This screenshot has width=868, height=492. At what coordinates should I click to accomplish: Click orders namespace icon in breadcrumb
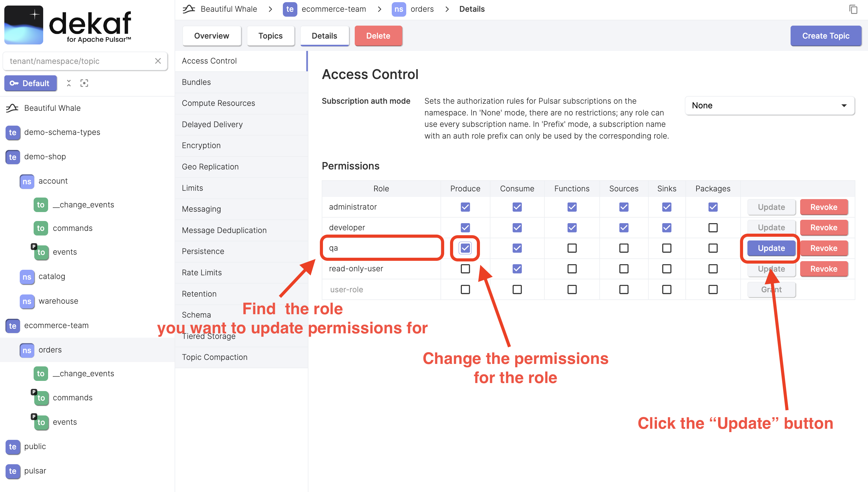[399, 9]
